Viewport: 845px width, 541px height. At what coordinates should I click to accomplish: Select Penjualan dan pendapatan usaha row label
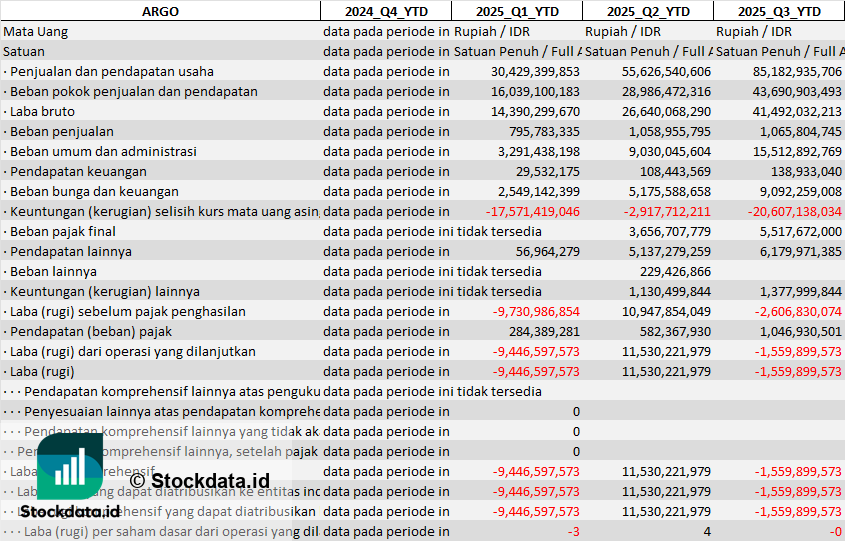click(110, 71)
